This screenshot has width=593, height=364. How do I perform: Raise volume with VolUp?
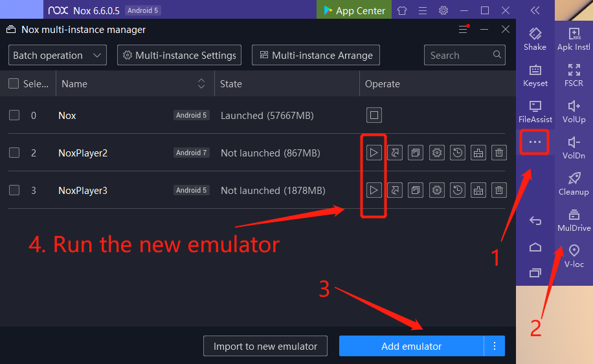pyautogui.click(x=574, y=112)
